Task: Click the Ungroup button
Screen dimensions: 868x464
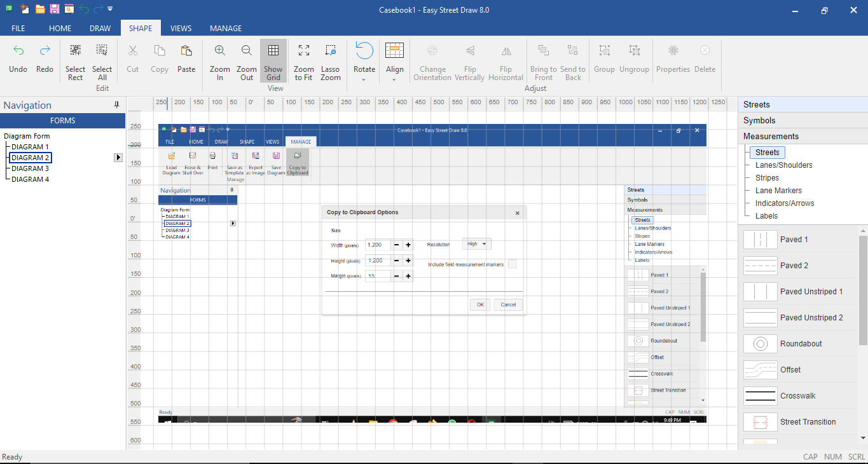Action: coord(634,58)
